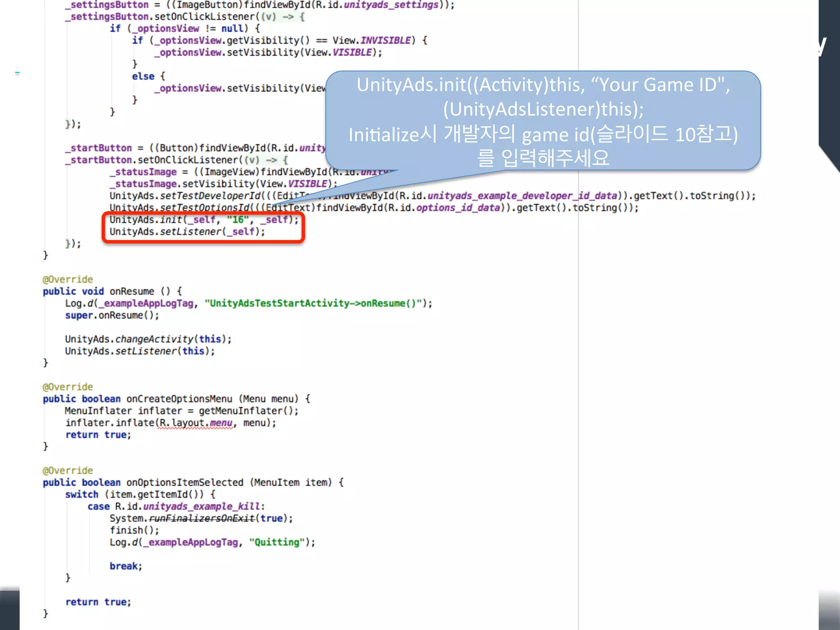Click '@Override' above onResume method
The height and width of the screenshot is (630, 840).
tap(68, 279)
